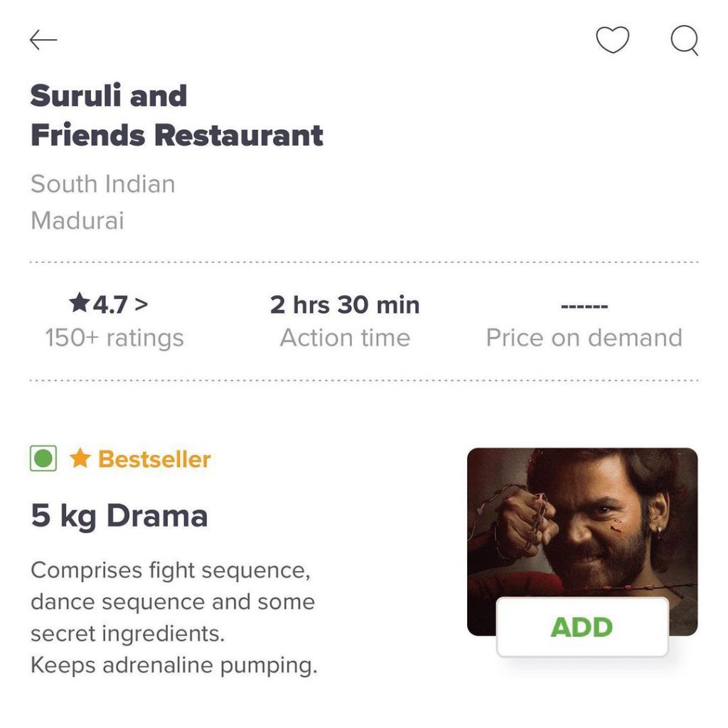Tap the 2 hrs 30 min time
Screen dimensions: 728x728
345,305
